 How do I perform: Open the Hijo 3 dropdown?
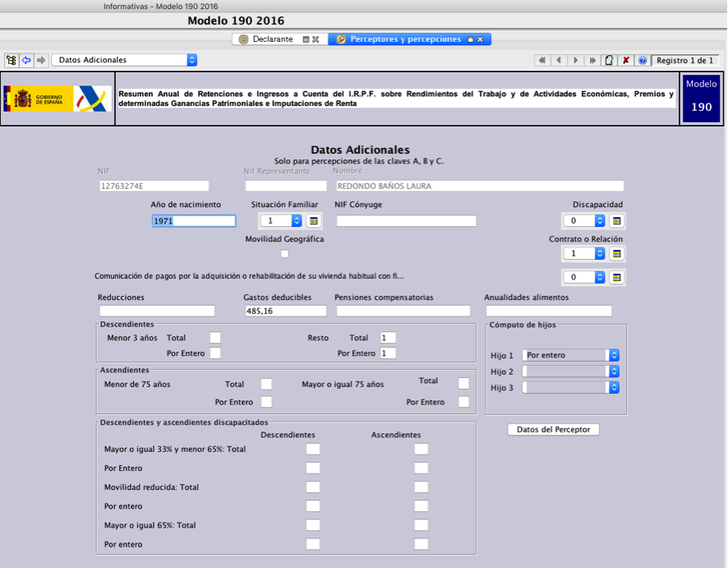point(570,387)
